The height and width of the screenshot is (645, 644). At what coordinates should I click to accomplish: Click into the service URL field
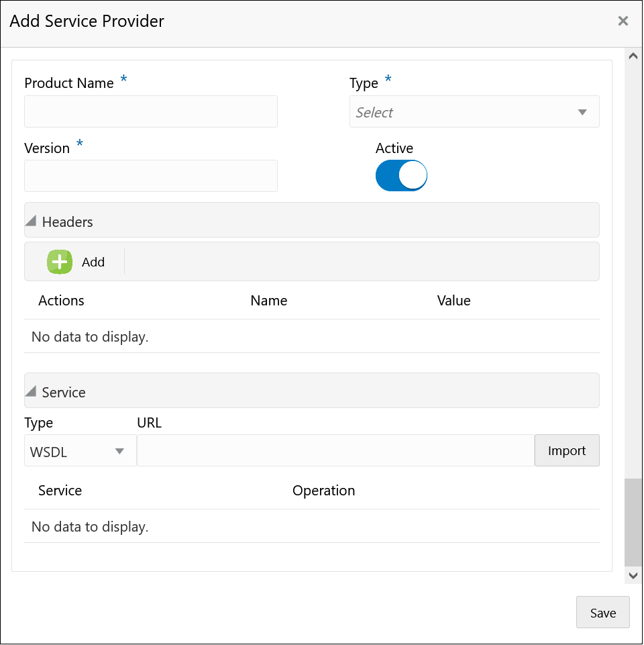335,450
